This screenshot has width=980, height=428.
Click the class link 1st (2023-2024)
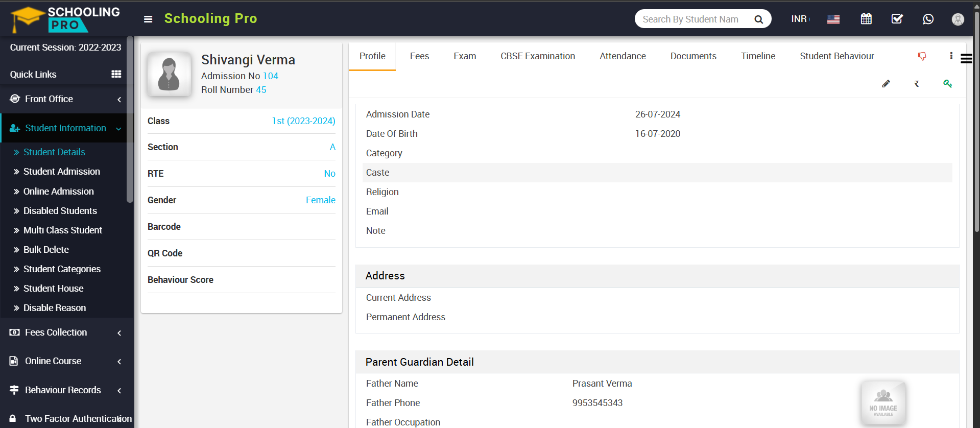[x=303, y=121]
